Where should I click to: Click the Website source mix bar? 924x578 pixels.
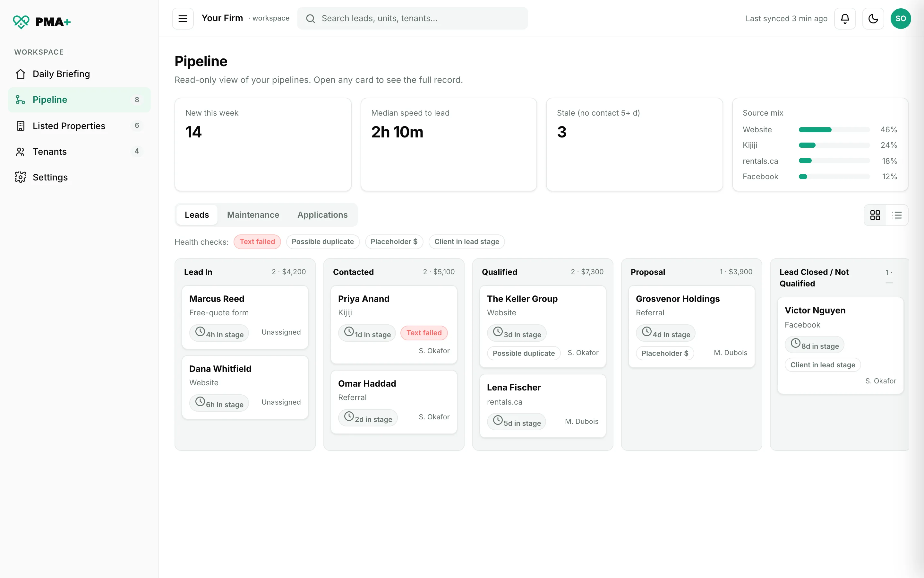(x=834, y=130)
